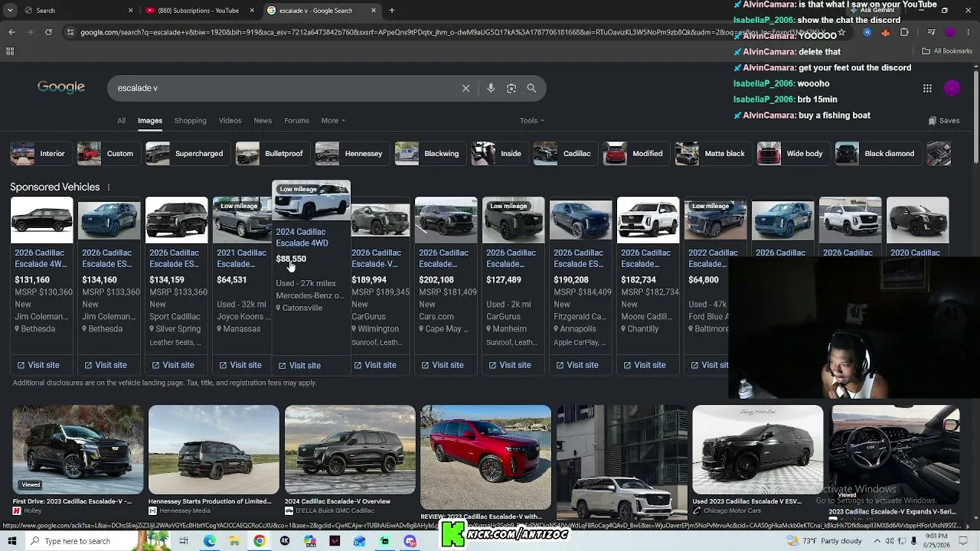Image resolution: width=980 pixels, height=551 pixels.
Task: Open the Chrome extensions puzzle icon
Action: coord(904,33)
